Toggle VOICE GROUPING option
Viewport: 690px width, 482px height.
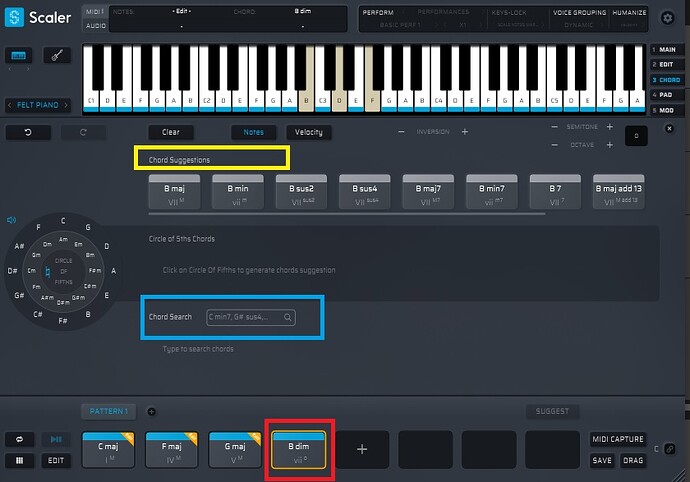(579, 13)
